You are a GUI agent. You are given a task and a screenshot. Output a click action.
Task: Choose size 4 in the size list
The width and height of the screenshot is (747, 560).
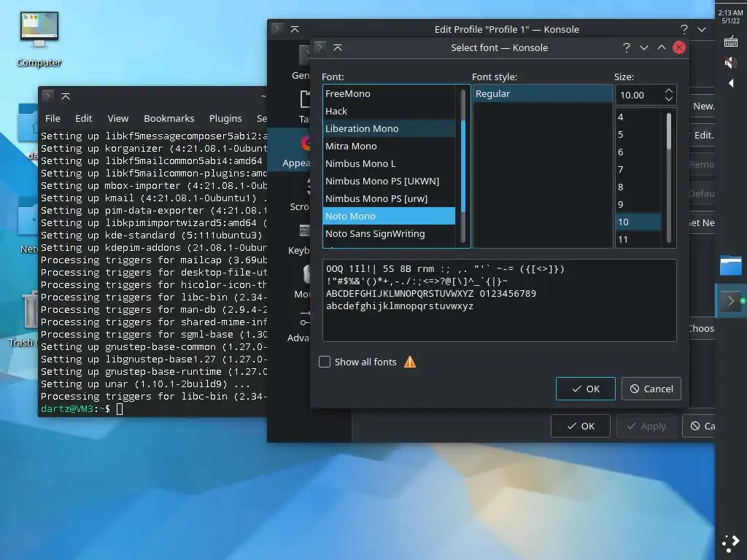pos(638,117)
